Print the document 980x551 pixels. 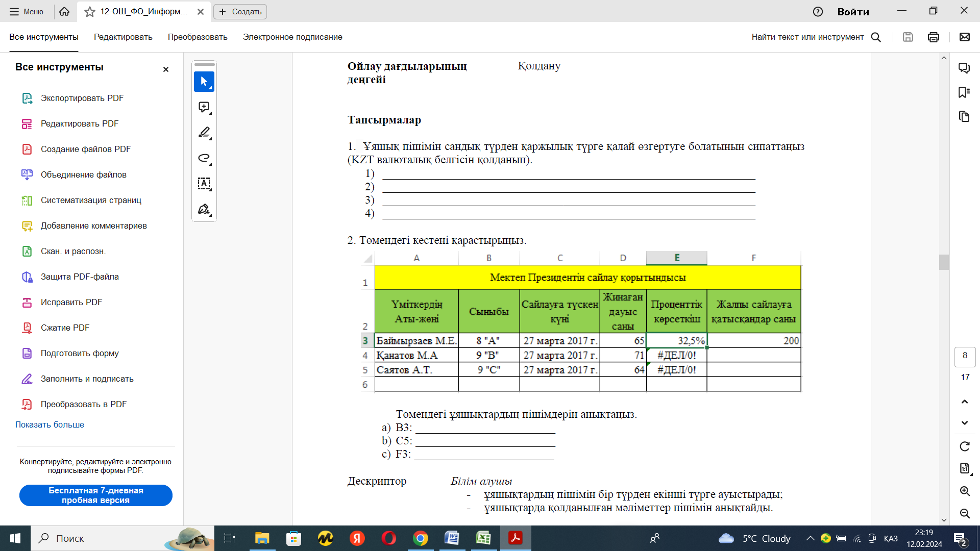tap(934, 37)
